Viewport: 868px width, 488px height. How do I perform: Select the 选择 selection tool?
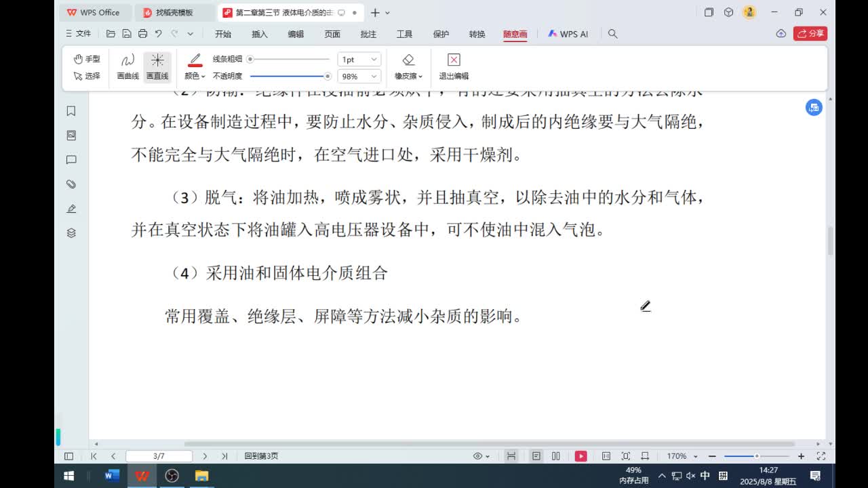click(x=86, y=76)
